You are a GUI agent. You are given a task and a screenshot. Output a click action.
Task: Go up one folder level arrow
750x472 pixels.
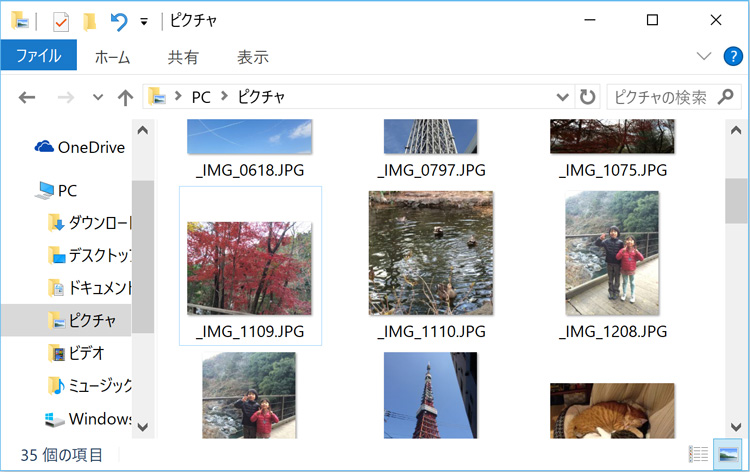[125, 97]
